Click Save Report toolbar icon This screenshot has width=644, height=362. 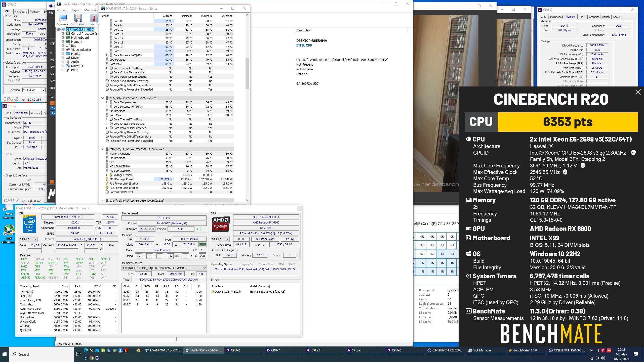[x=78, y=20]
